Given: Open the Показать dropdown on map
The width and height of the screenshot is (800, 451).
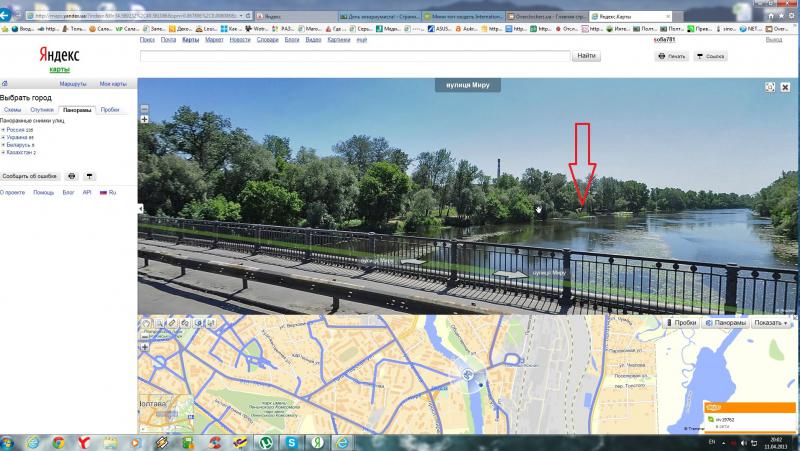Looking at the screenshot, I should click(x=771, y=323).
